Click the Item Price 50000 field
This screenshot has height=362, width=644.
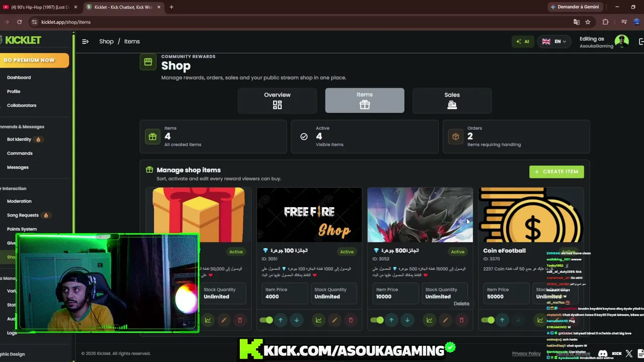pyautogui.click(x=506, y=293)
